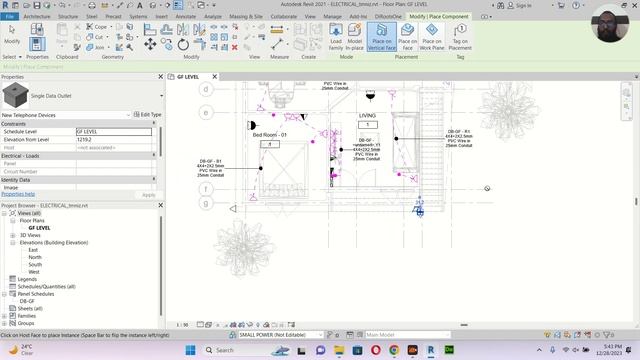Click Measure Between Two References tool
Screen dimensions: 640x360
277,44
